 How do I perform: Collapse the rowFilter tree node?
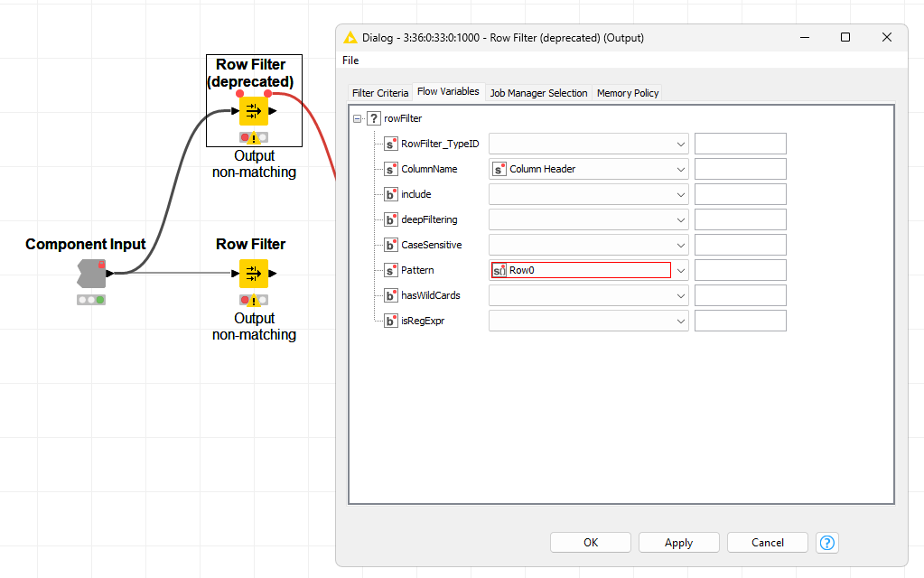358,118
